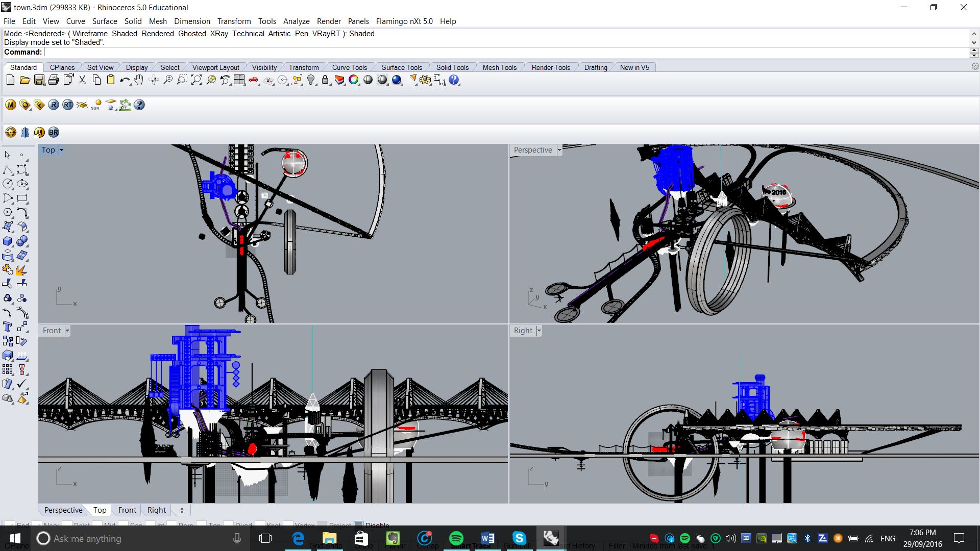980x551 pixels.
Task: Click the BR batch render icon
Action: point(54,133)
